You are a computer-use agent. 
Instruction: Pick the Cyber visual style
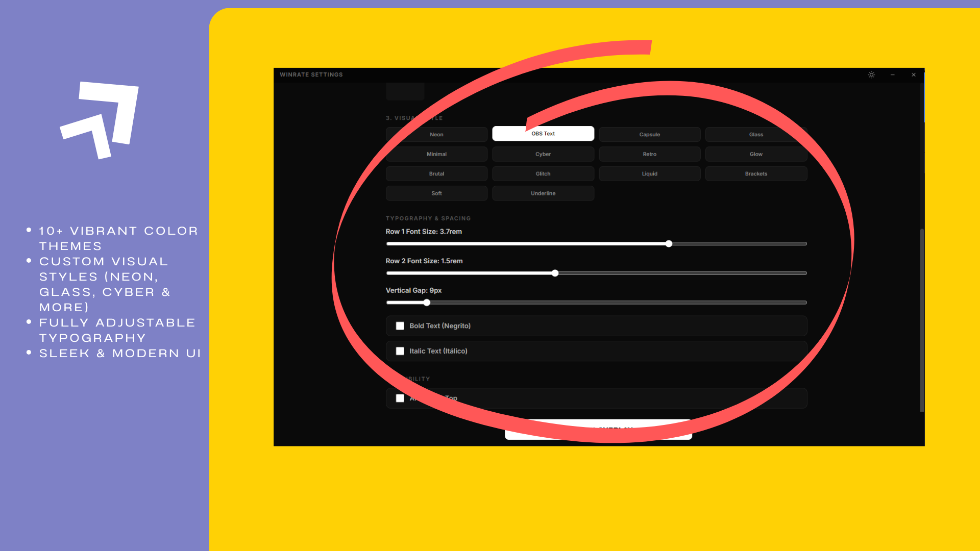(x=543, y=154)
